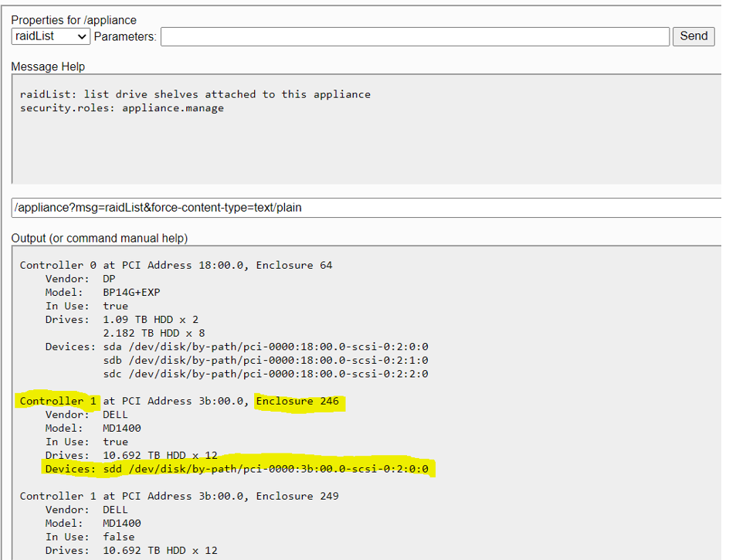Image resolution: width=736 pixels, height=560 pixels.
Task: Click the /appliance?msg=raidList URL field
Action: click(x=366, y=208)
